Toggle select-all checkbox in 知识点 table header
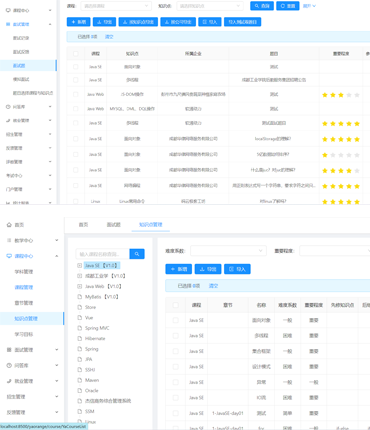 point(176,305)
